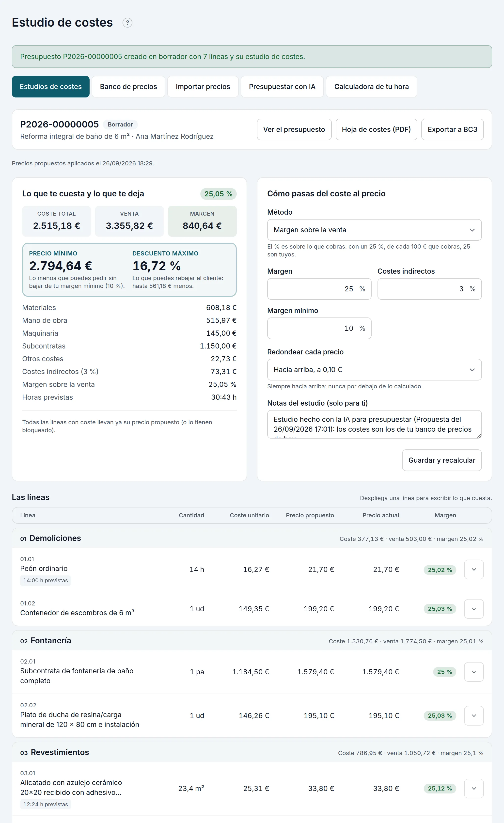
Task: Click the 14:00 h previstas tag
Action: point(46,581)
